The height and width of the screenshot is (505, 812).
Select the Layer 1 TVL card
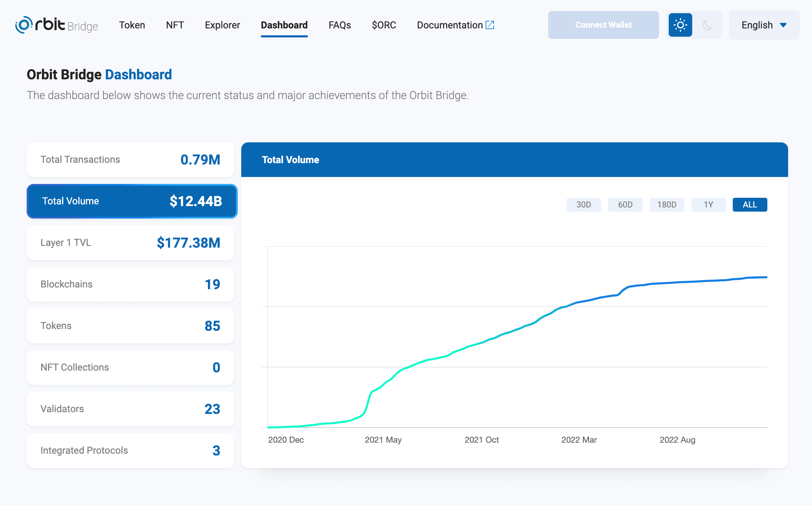[130, 243]
